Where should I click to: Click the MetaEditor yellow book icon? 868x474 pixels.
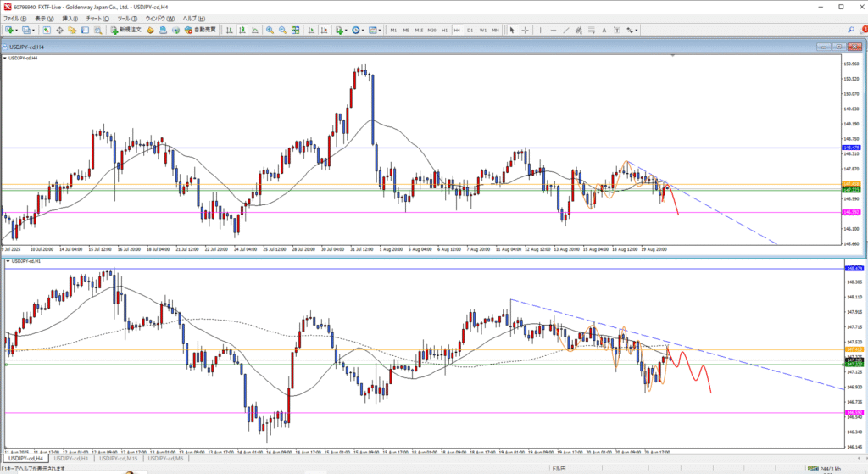pos(150,30)
